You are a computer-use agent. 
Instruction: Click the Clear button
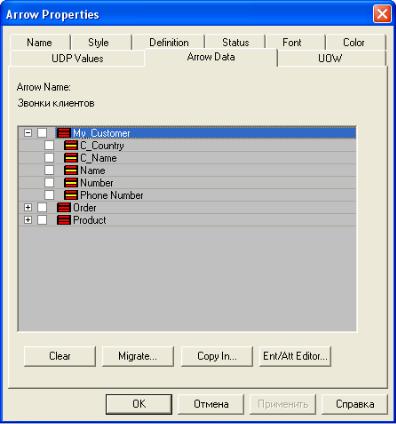click(60, 356)
